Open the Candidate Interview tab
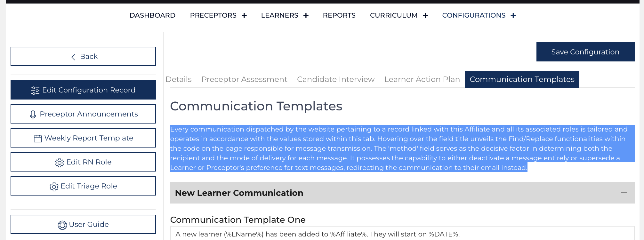The image size is (644, 240). 336,79
